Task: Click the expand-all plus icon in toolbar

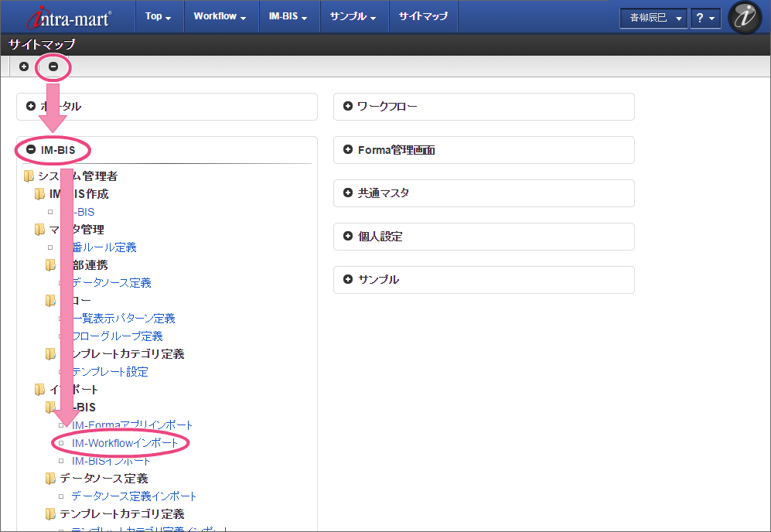Action: point(24,66)
